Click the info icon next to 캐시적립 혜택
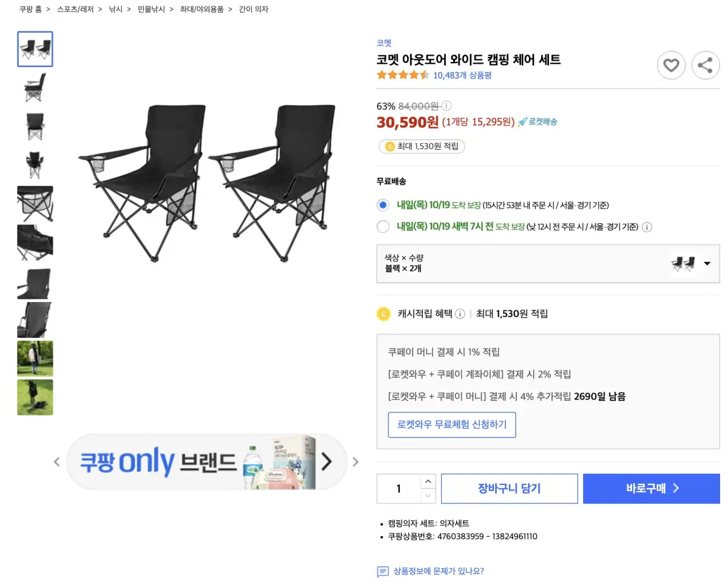This screenshot has width=728, height=584. pos(460,314)
